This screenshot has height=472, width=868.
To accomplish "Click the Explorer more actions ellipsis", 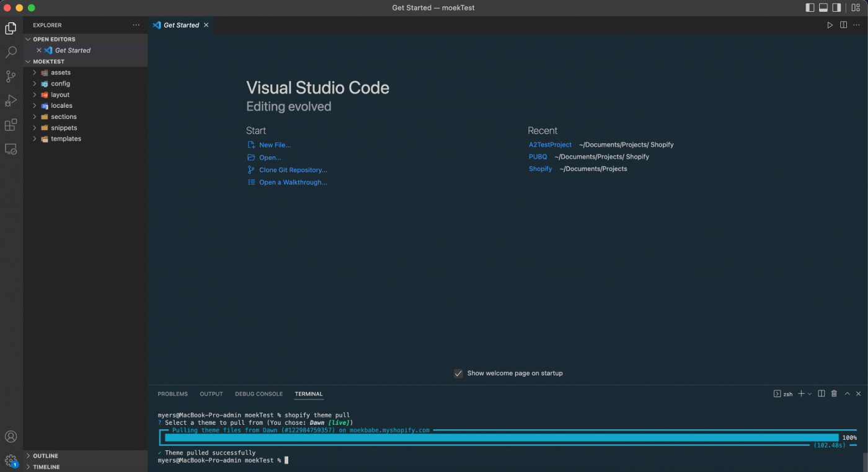I will [x=136, y=25].
